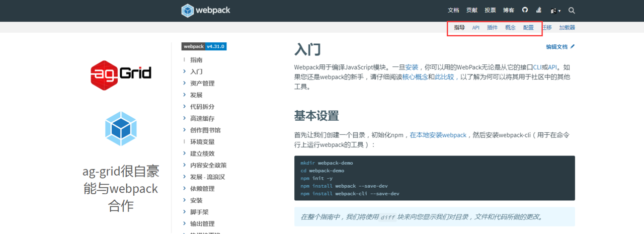Follow the CLI link in intro paragraph
Screen dimensions: 644x234
pyautogui.click(x=538, y=67)
